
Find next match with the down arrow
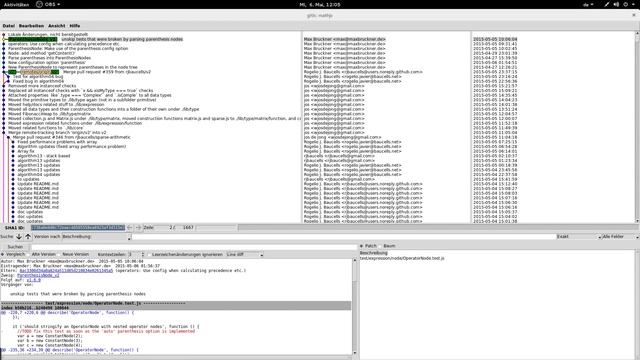(x=19, y=236)
